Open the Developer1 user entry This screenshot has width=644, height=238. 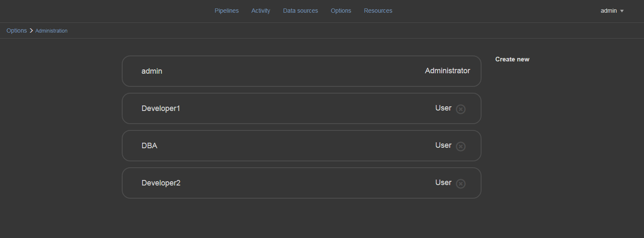click(161, 108)
